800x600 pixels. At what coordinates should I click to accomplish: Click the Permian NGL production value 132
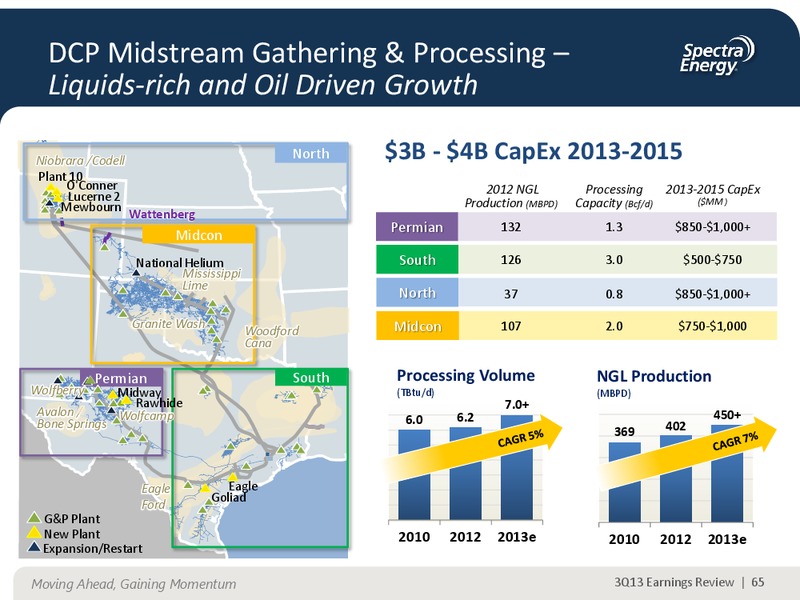[511, 227]
